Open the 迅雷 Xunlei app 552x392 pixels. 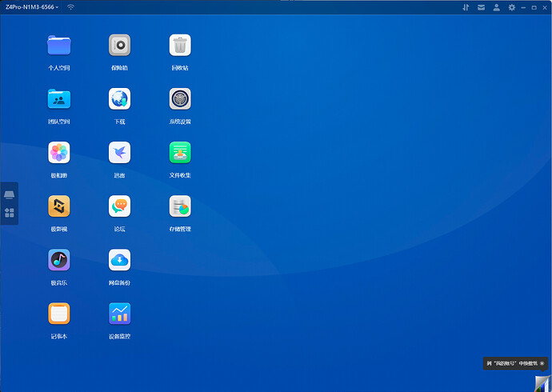(x=119, y=153)
